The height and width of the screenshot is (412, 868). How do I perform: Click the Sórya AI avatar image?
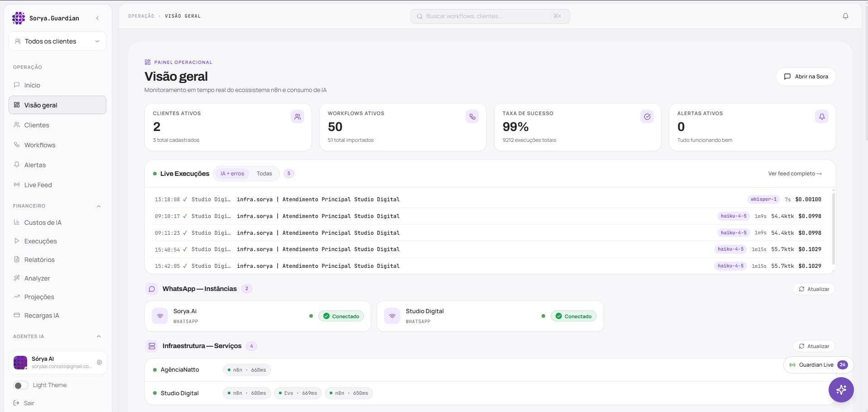click(20, 363)
